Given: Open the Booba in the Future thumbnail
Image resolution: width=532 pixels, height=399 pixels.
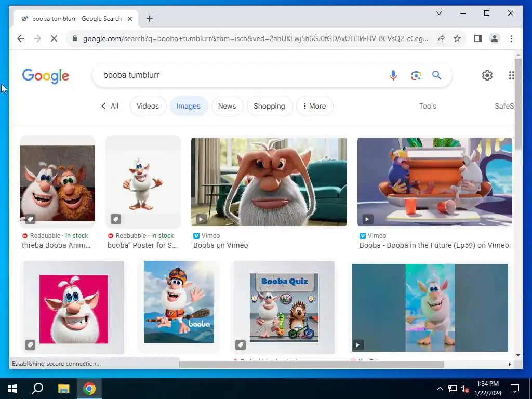Looking at the screenshot, I should tap(435, 182).
